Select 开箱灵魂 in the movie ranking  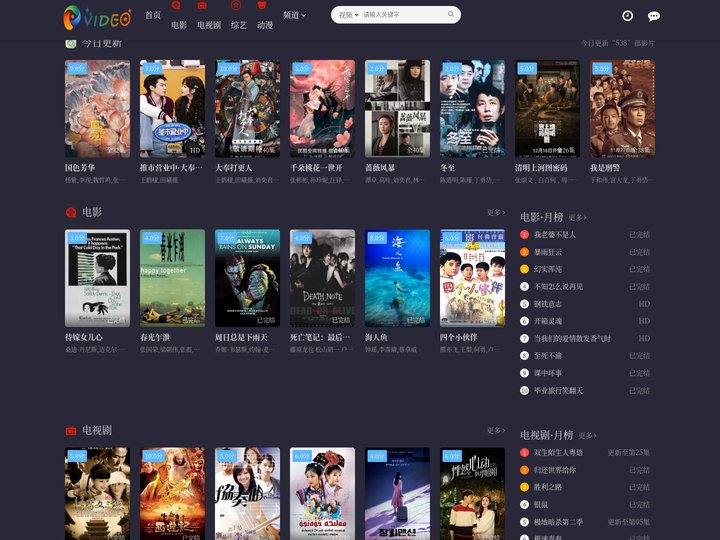click(548, 321)
